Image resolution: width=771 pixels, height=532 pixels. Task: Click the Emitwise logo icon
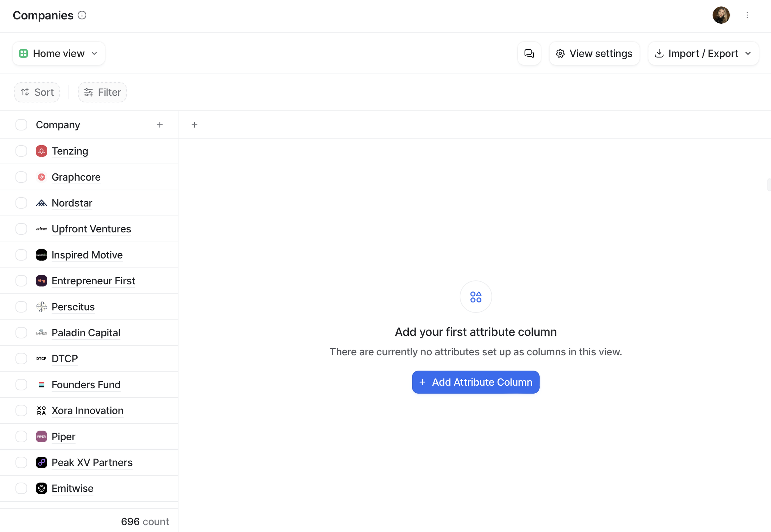click(41, 488)
